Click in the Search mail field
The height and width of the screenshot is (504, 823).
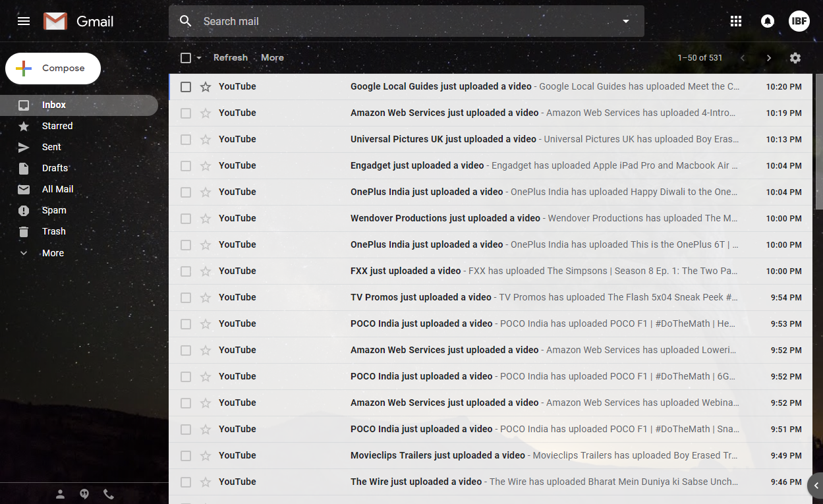[x=405, y=21]
